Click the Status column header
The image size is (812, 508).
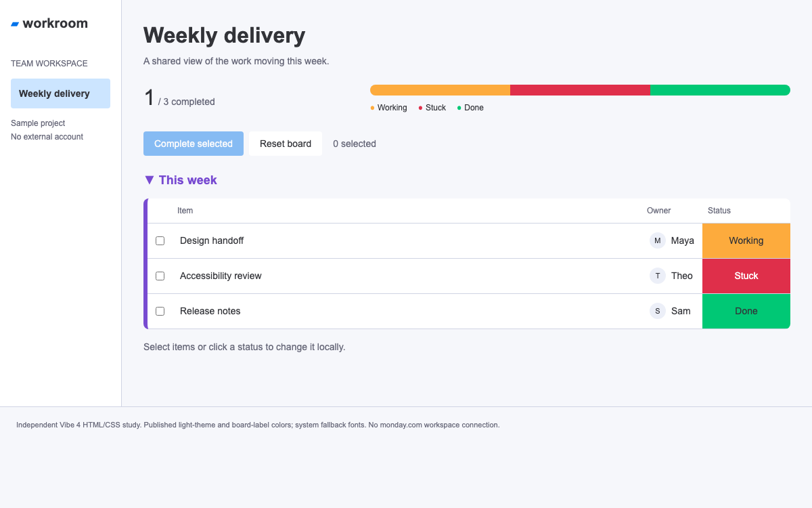(719, 211)
